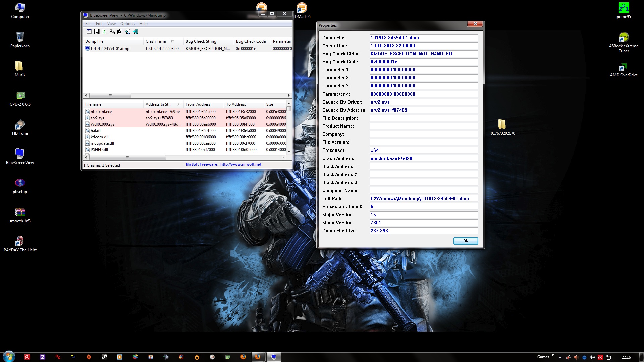Select the srv2.sys driver row

coord(97,118)
